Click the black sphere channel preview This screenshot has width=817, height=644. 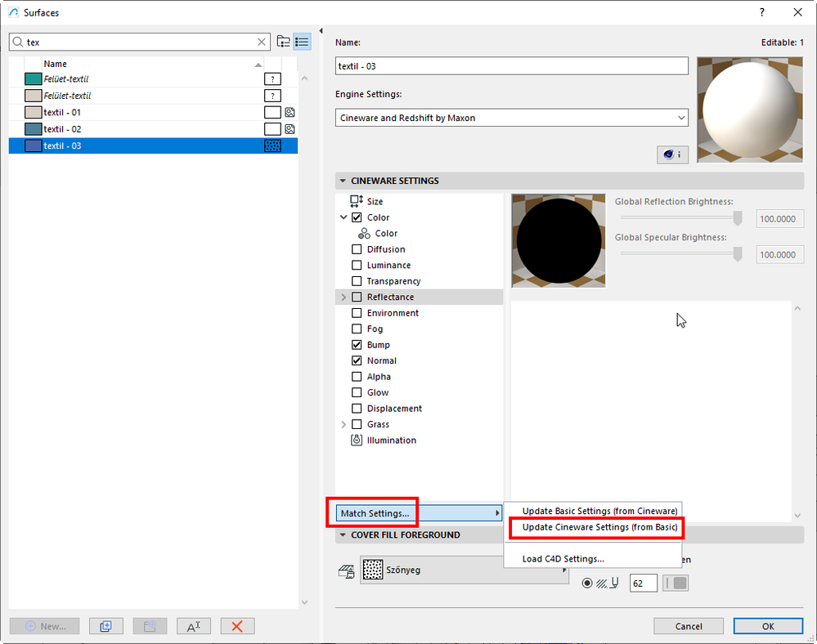(x=559, y=240)
